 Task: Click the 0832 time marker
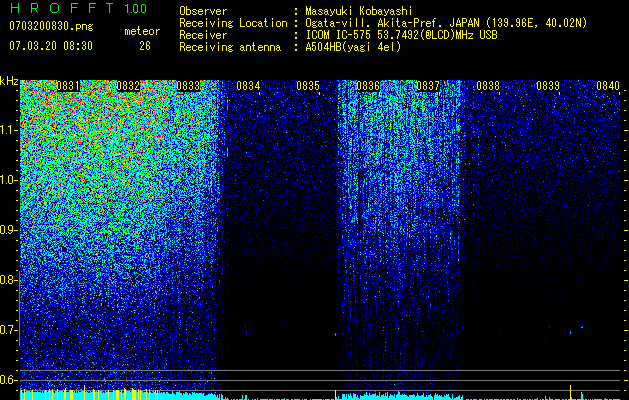[x=128, y=86]
